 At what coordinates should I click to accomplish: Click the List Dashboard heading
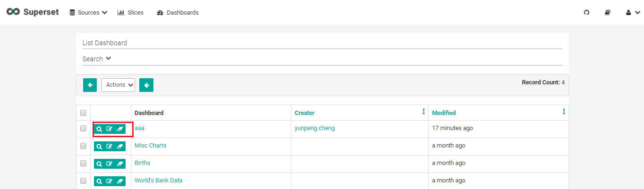pos(105,43)
